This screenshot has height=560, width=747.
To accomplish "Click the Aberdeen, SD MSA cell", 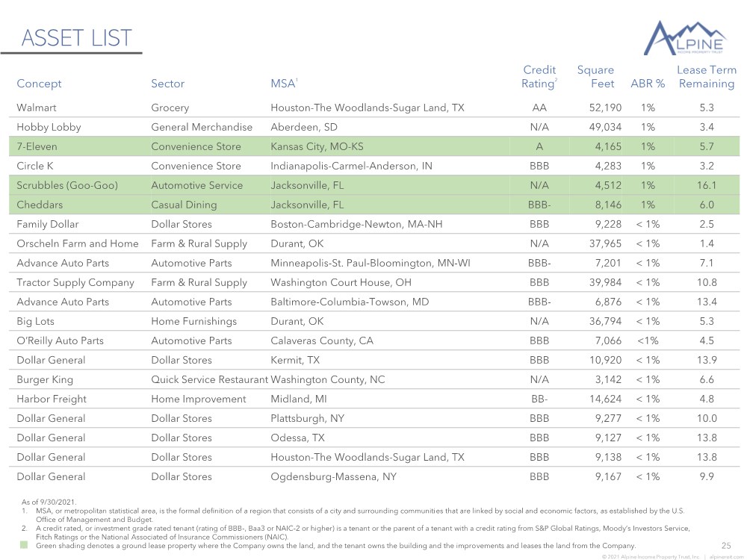I will [x=304, y=127].
